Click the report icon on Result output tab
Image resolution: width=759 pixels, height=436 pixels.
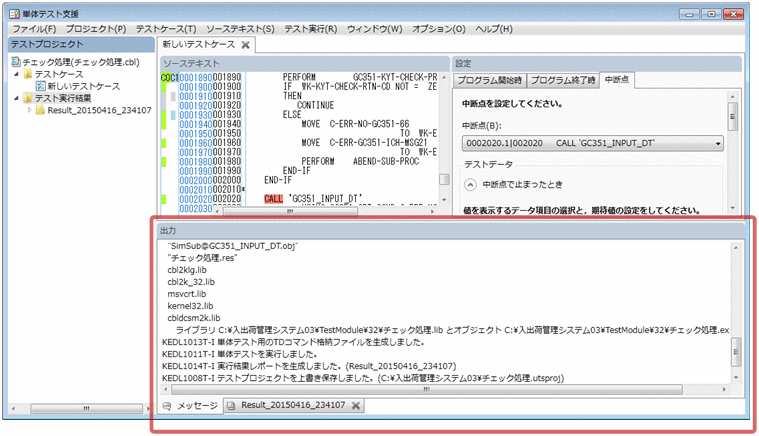231,406
